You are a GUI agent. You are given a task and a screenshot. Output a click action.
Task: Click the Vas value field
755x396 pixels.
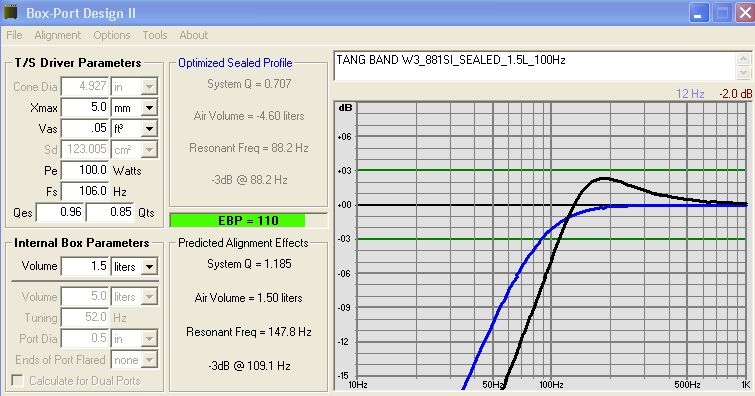[x=85, y=129]
